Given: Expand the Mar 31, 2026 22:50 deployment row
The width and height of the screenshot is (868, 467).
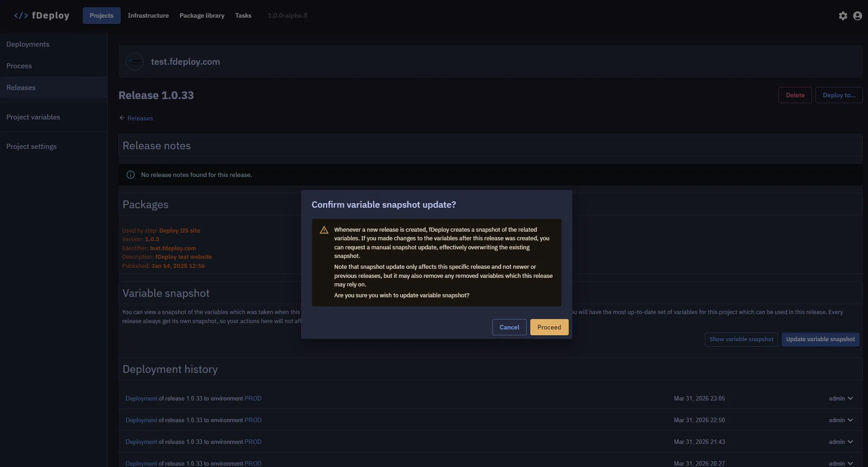Looking at the screenshot, I should pos(850,420).
